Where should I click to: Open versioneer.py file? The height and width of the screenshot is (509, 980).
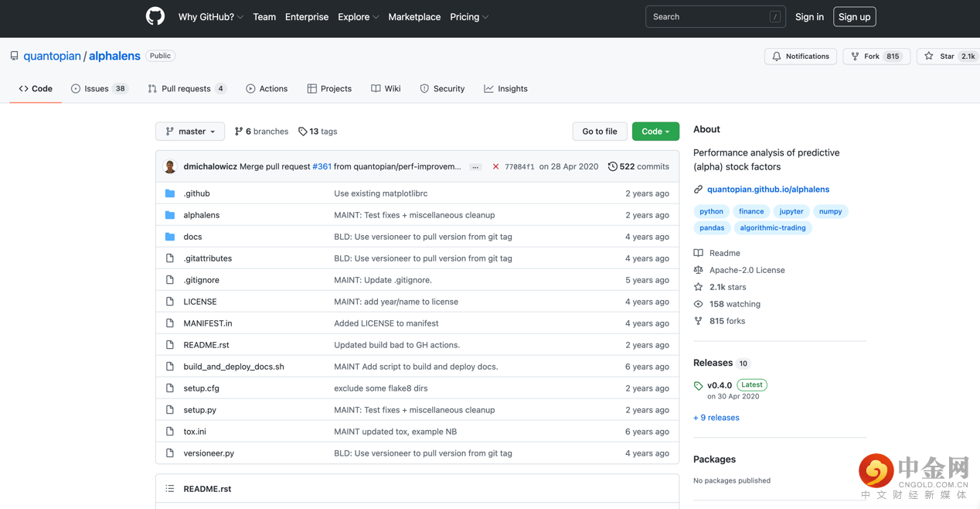pos(209,453)
